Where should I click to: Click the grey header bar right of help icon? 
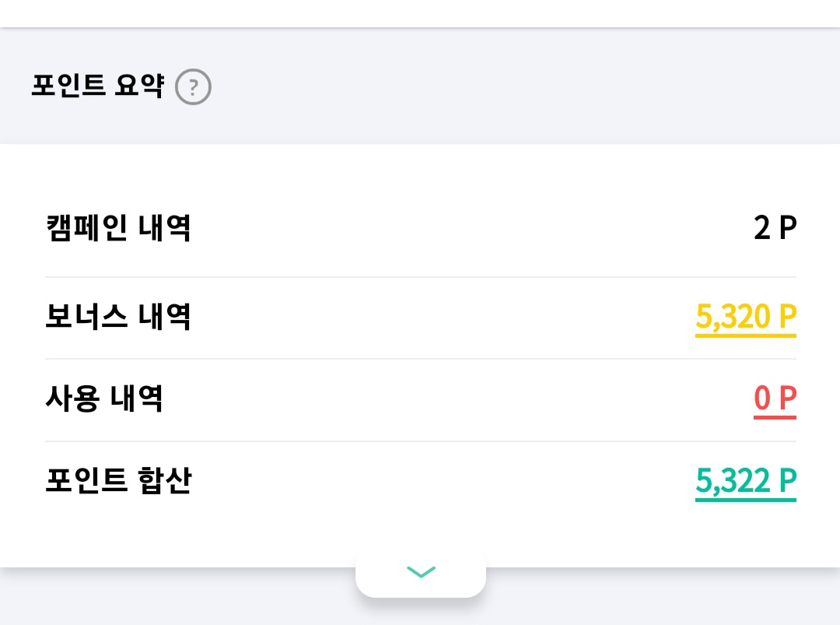pyautogui.click(x=506, y=86)
